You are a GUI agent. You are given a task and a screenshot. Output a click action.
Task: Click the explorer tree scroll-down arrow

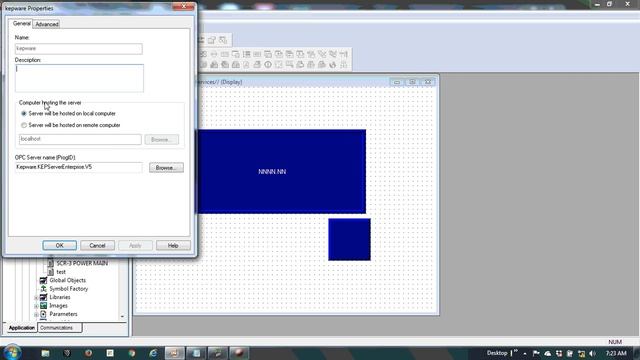tap(122, 317)
